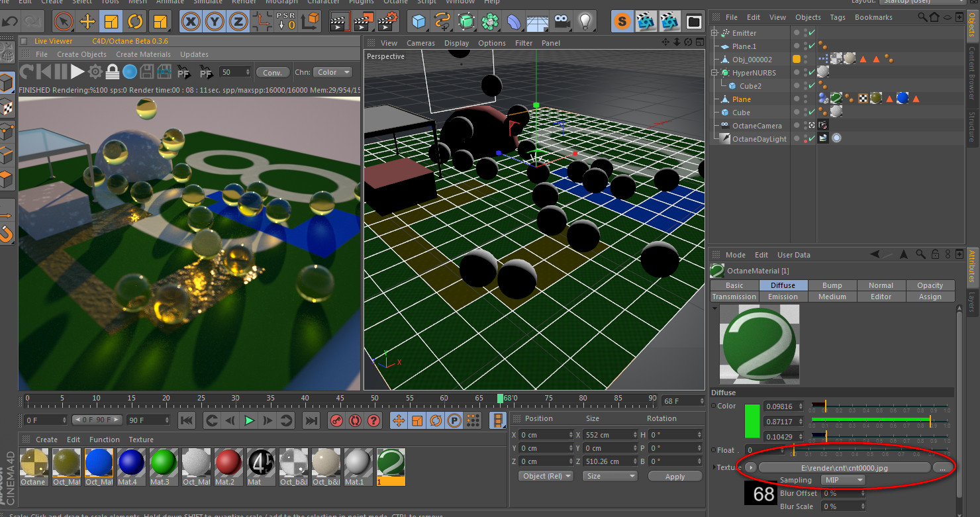Toggle the Emitter green enable checkmark
980x517 pixels.
point(812,32)
